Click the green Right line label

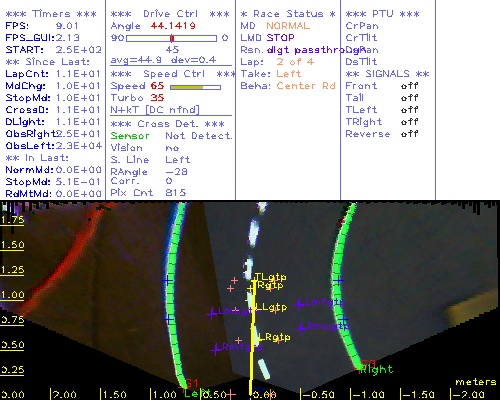tap(377, 369)
